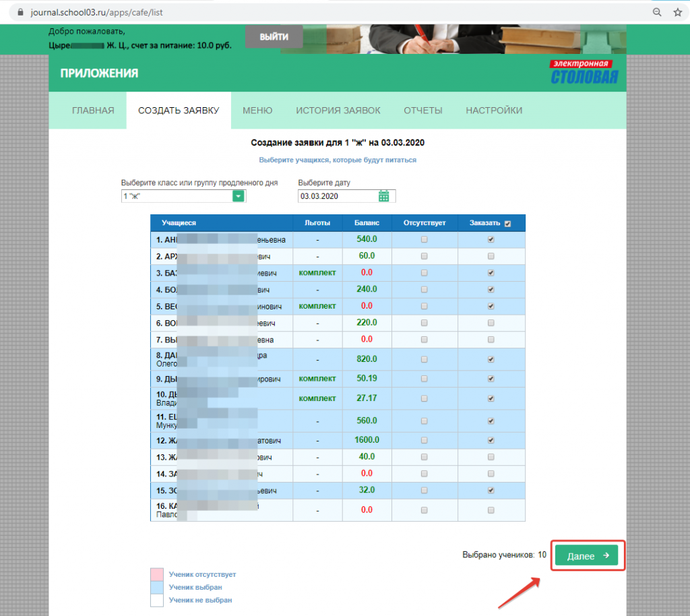This screenshot has height=616, width=690.
Task: Enable Заказать for student number 6
Action: pyautogui.click(x=491, y=323)
